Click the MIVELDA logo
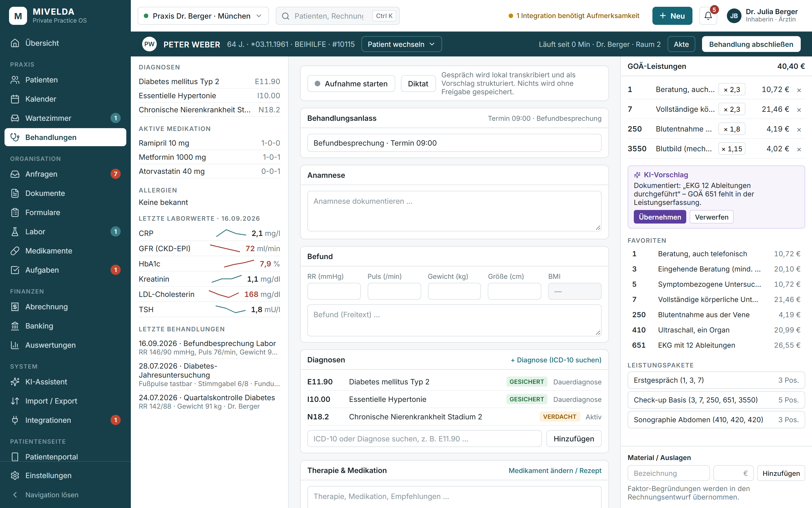Image resolution: width=812 pixels, height=508 pixels. pyautogui.click(x=18, y=16)
